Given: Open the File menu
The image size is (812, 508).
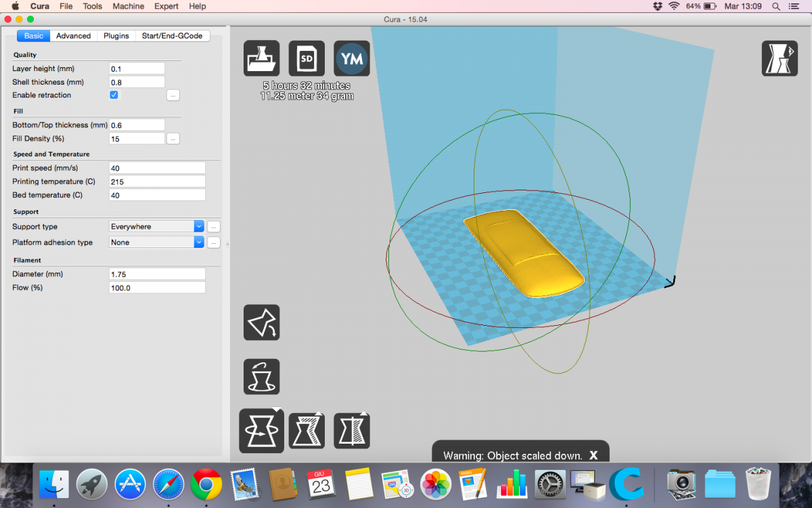Looking at the screenshot, I should [66, 6].
